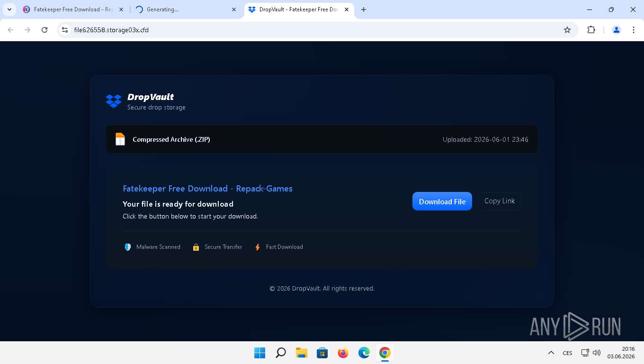
Task: Click the Fast Download label
Action: pos(284,247)
